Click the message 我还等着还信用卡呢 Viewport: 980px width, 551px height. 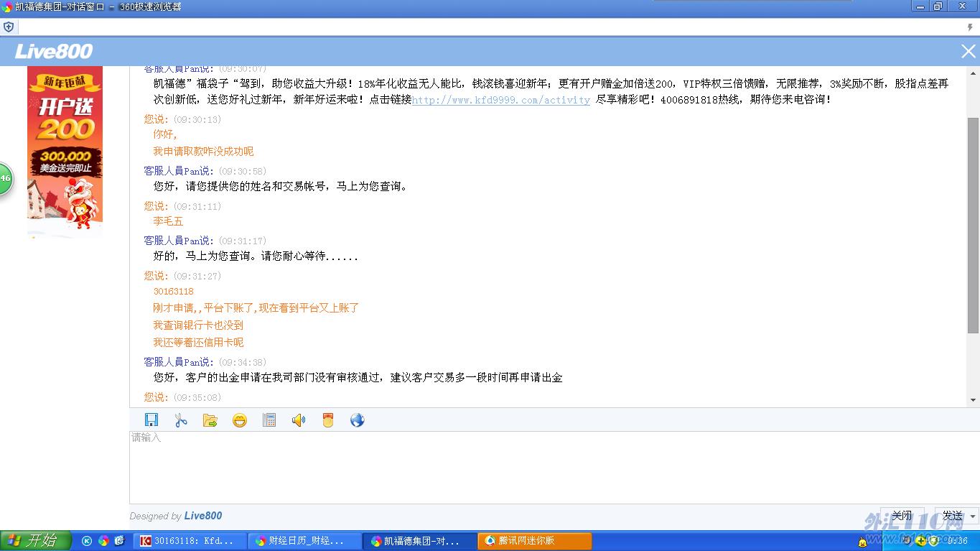[198, 343]
